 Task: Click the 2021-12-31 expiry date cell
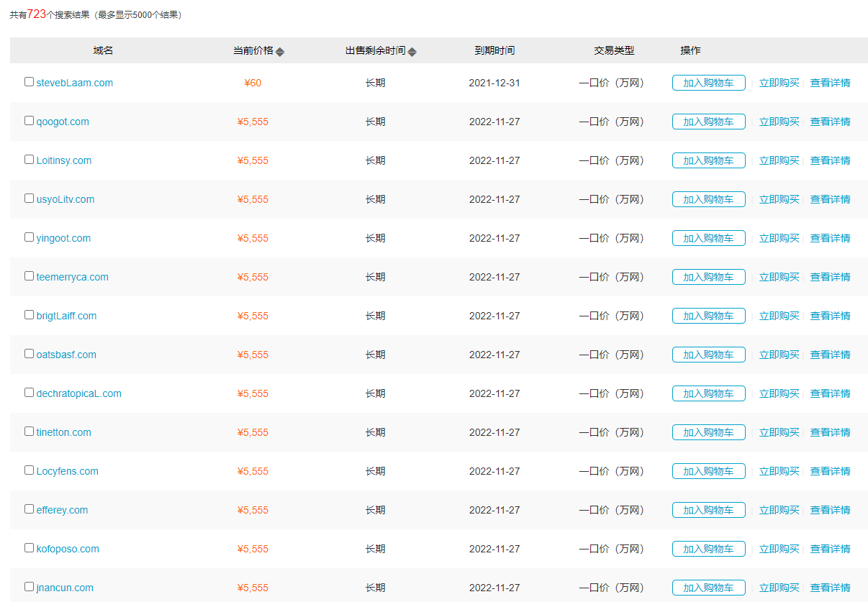494,83
